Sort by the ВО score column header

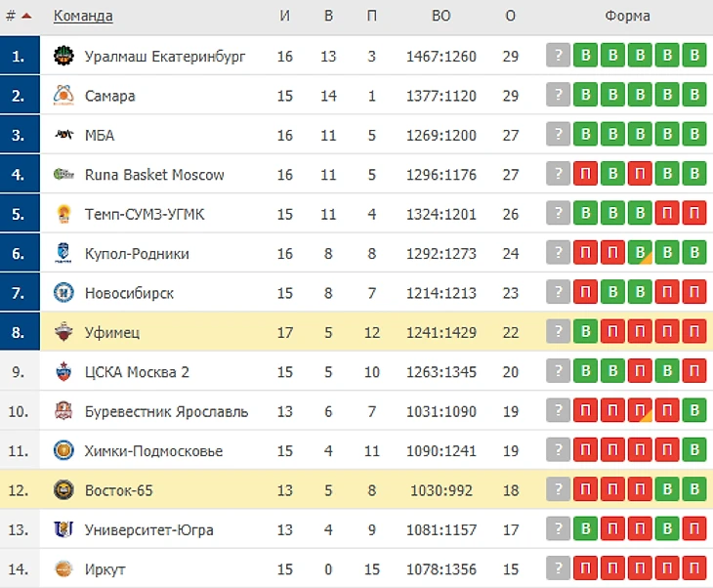pyautogui.click(x=441, y=17)
